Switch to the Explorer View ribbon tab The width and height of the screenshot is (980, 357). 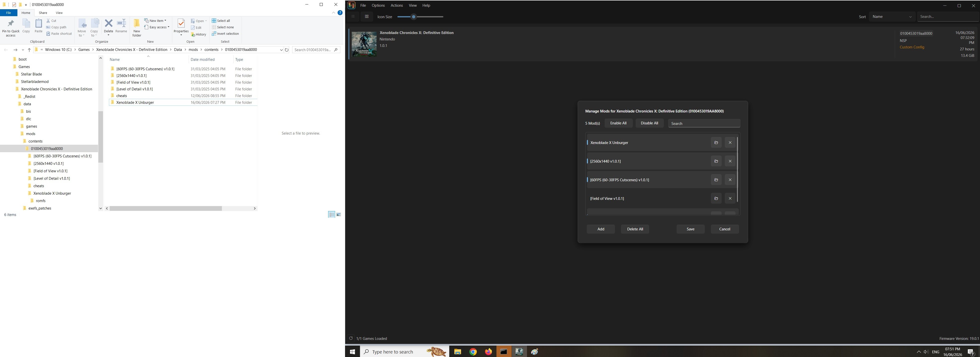tap(59, 13)
